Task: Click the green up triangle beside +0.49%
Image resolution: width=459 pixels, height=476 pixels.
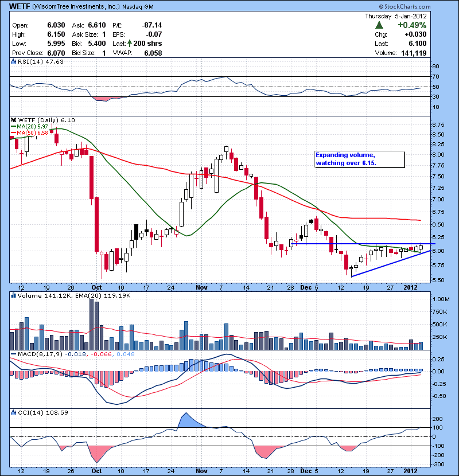Action: (379, 25)
